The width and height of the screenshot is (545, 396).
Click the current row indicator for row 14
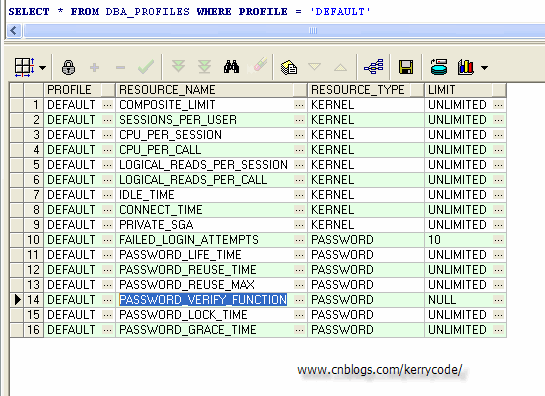[16, 299]
